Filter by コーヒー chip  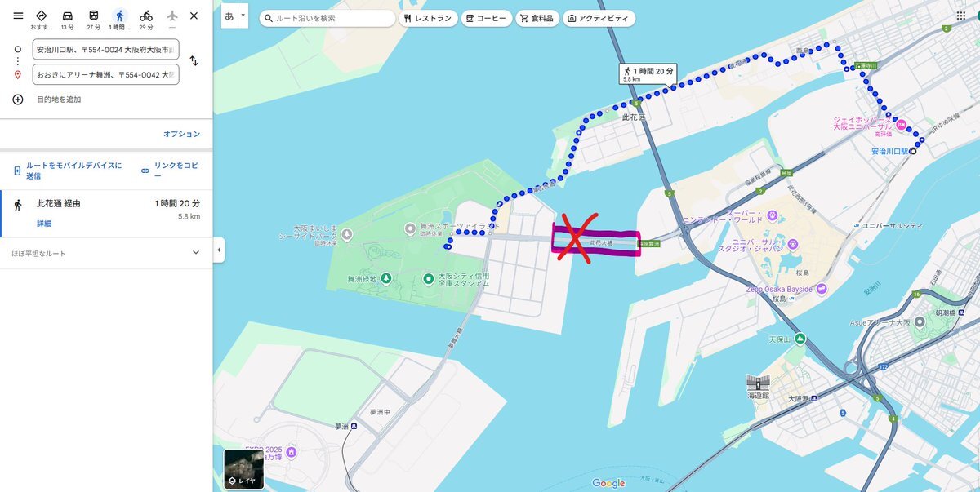487,18
